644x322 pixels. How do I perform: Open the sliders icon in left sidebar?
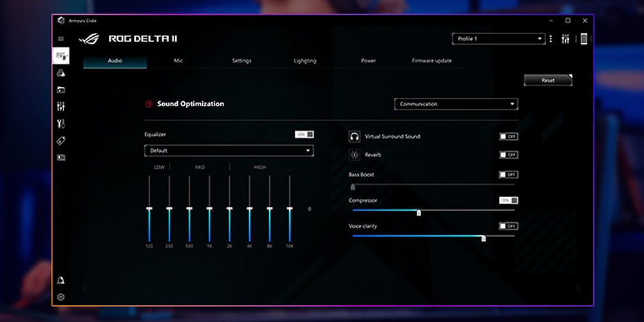click(61, 106)
